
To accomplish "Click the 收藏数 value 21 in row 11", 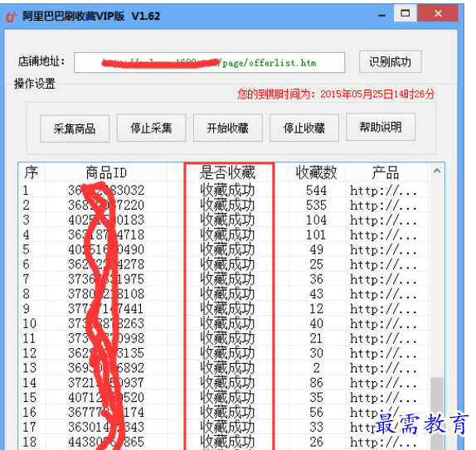I will pyautogui.click(x=316, y=338).
